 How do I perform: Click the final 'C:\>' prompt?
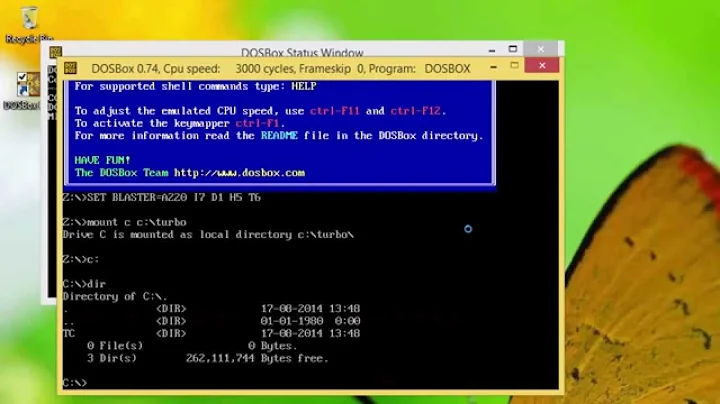pos(74,383)
